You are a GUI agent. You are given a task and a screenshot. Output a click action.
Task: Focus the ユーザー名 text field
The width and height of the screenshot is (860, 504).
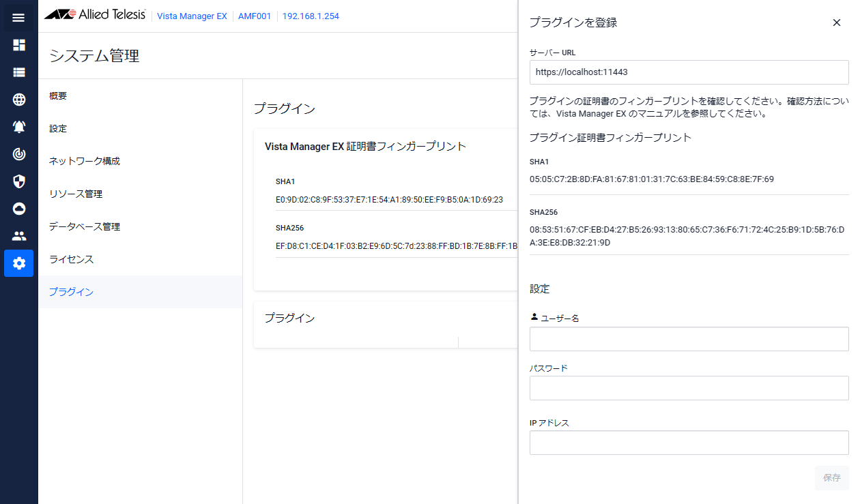point(689,339)
